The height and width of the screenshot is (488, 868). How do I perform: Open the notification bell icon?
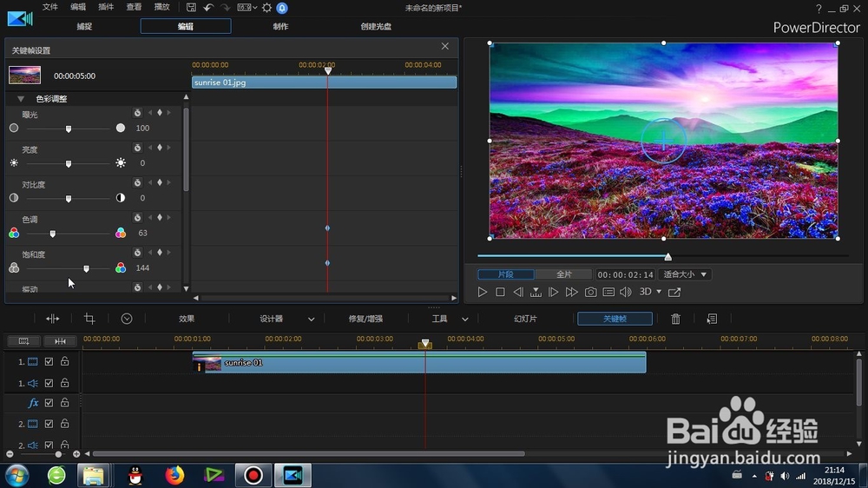(x=282, y=8)
